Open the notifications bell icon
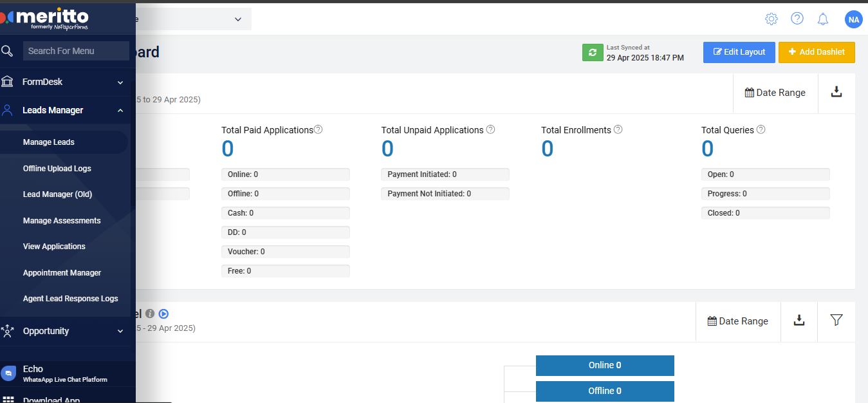Viewport: 868px width, 403px height. point(822,19)
